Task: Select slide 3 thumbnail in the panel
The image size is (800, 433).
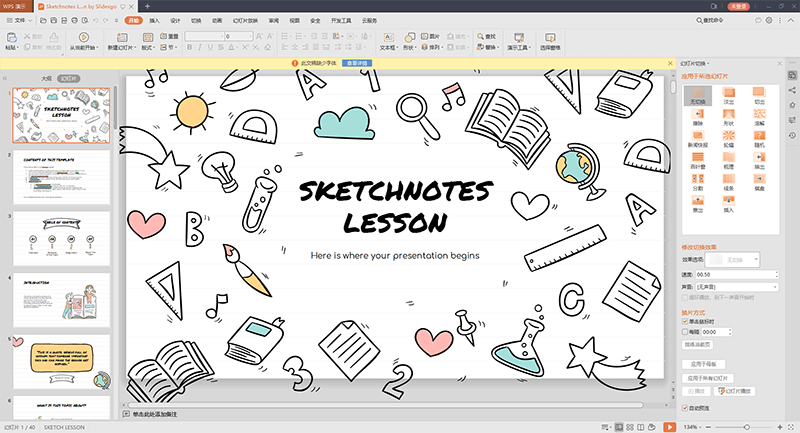Action: coord(61,238)
